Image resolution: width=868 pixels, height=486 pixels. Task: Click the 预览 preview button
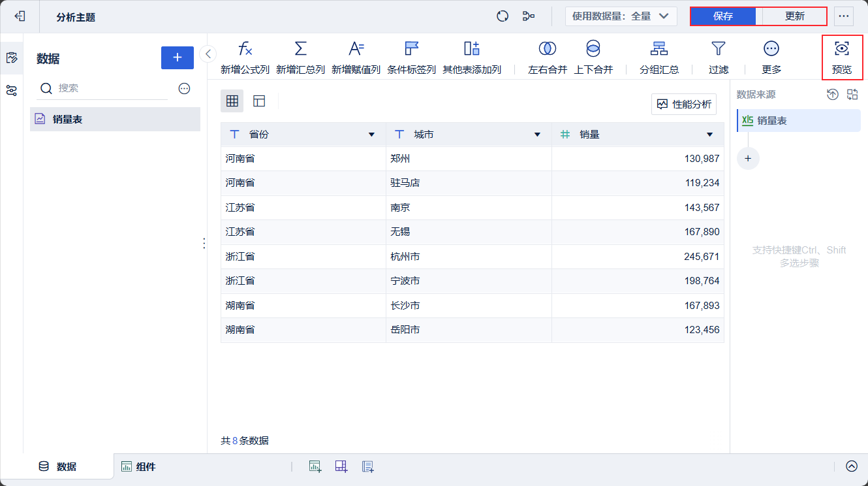point(842,57)
